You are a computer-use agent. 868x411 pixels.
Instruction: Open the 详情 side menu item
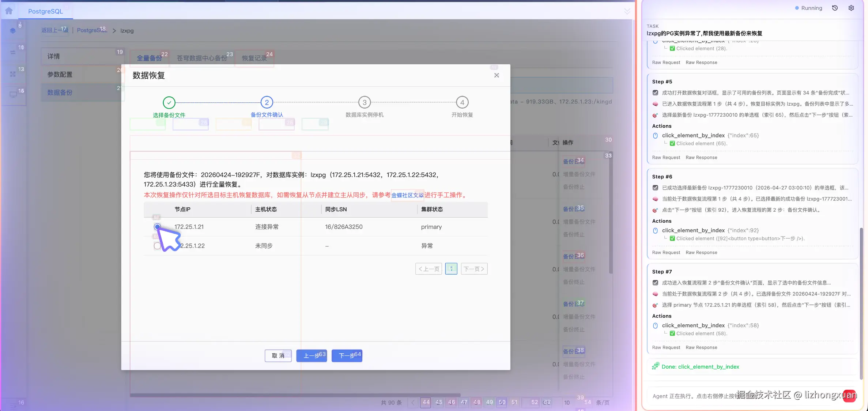82,56
